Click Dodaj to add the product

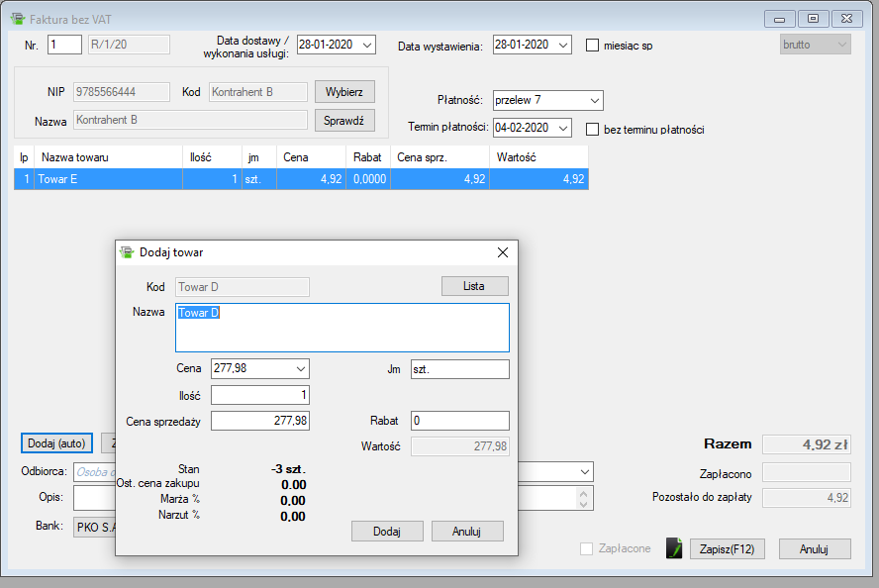tap(386, 532)
